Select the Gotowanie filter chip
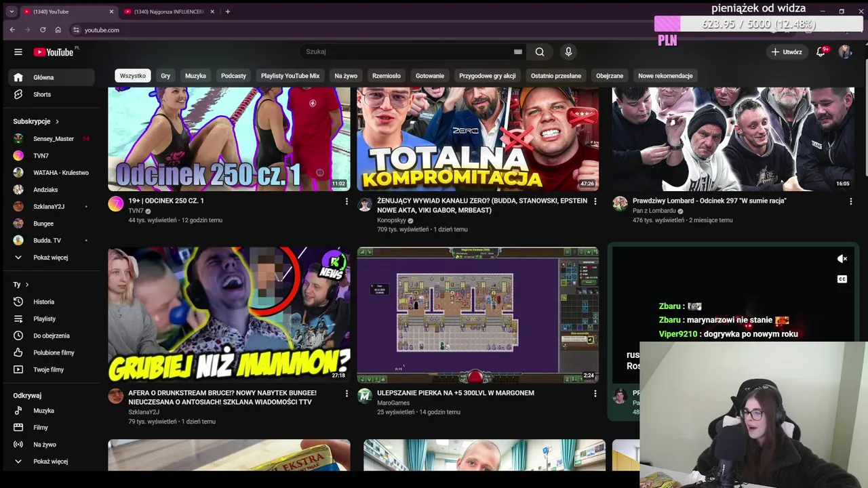Screen dimensions: 868x488 430,76
